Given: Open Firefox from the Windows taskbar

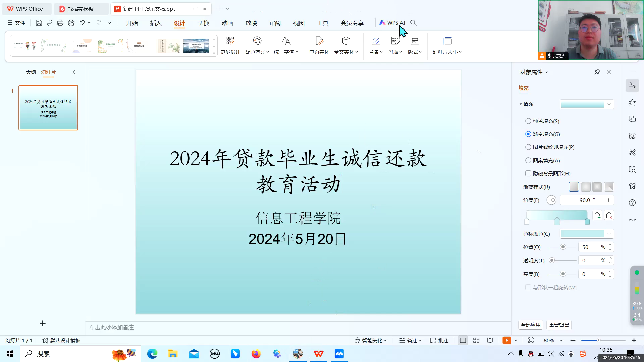Looking at the screenshot, I should [x=256, y=354].
